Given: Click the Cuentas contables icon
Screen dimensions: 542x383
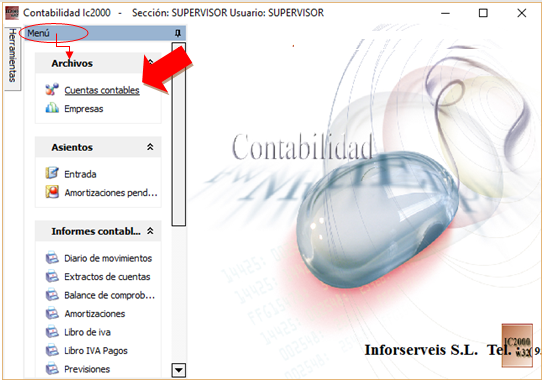Looking at the screenshot, I should tap(52, 90).
